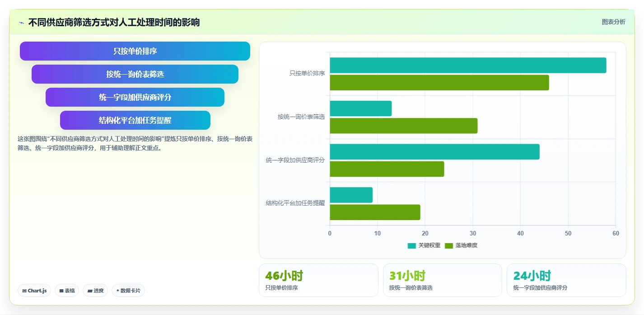
Task: Click the x-axis tick value 50
Action: point(568,233)
